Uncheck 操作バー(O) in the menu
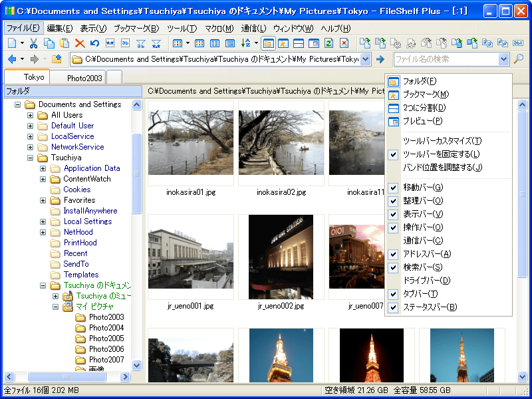 coord(448,227)
